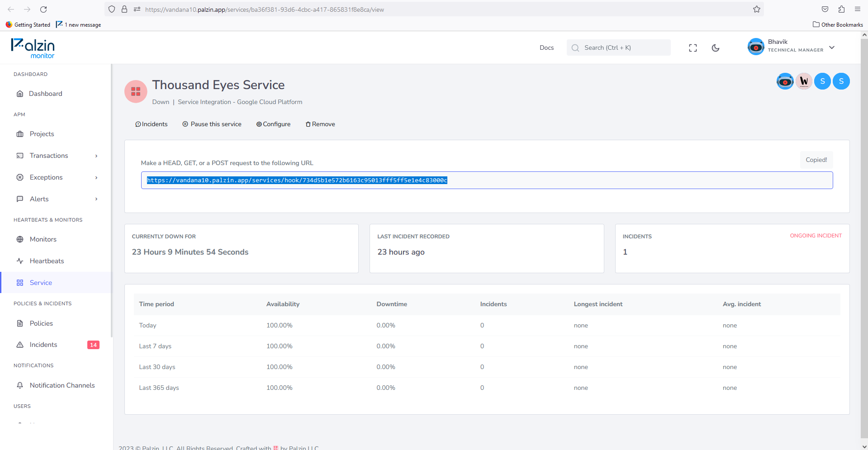Screen dimensions: 868x450
Task: Click the Remove service button
Action: tap(320, 124)
